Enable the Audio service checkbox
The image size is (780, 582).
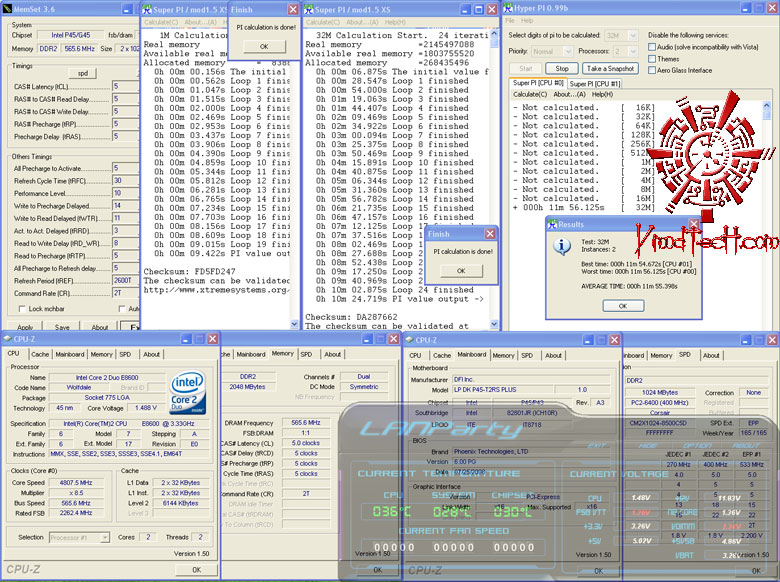tap(653, 47)
